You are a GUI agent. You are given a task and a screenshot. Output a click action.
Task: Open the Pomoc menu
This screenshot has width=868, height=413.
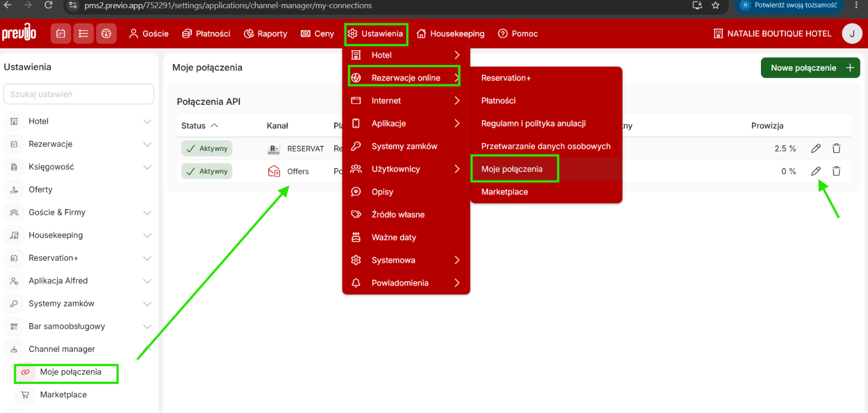tap(518, 34)
